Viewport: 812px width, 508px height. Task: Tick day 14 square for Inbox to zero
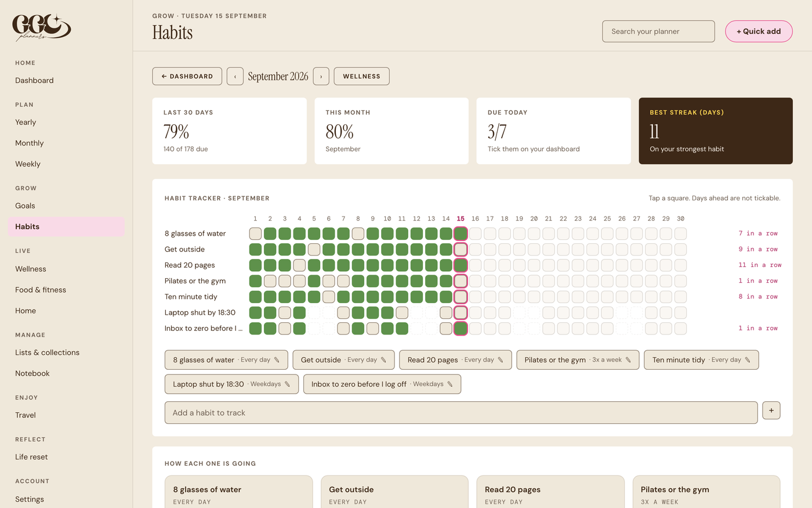pos(446,329)
